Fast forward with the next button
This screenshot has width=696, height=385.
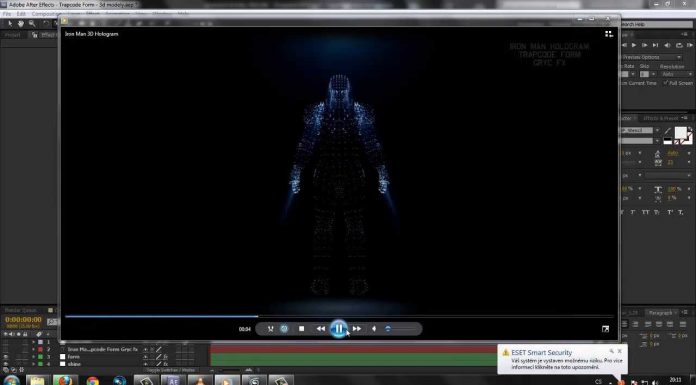(x=357, y=329)
